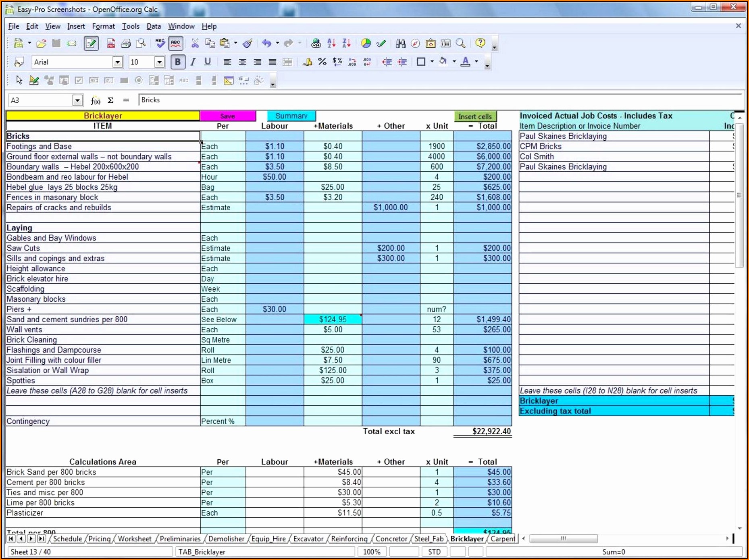Image resolution: width=749 pixels, height=560 pixels.
Task: Click the Font Color swatch icon
Action: [x=465, y=62]
